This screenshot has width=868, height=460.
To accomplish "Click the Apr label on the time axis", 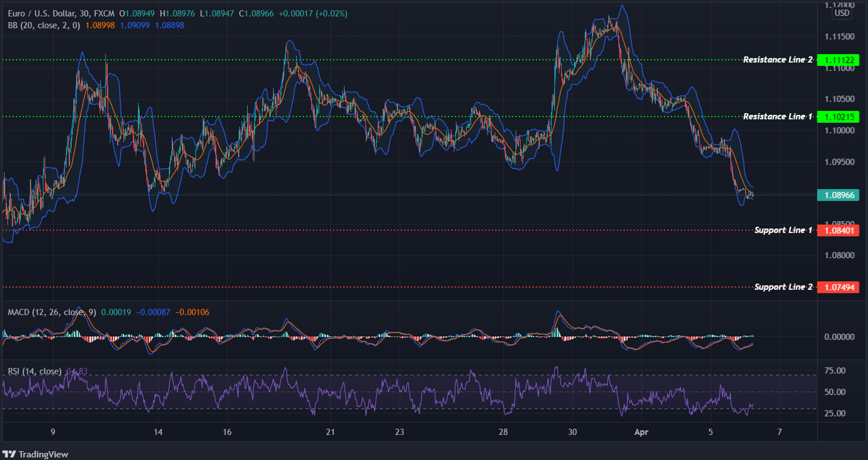I will coord(642,431).
